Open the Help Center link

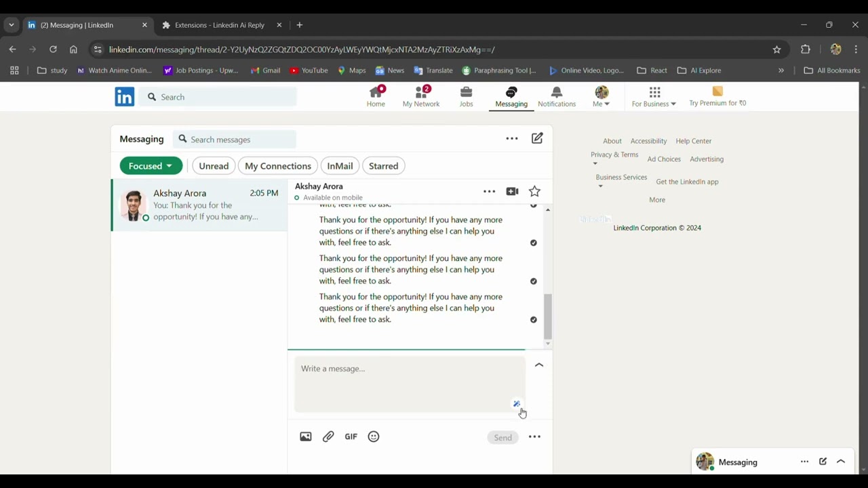pos(693,141)
